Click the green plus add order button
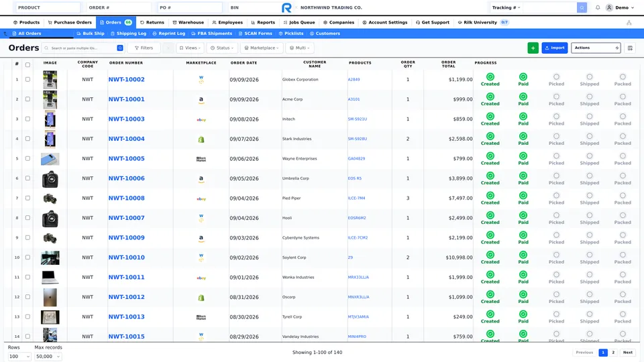The width and height of the screenshot is (644, 362). pos(533,48)
